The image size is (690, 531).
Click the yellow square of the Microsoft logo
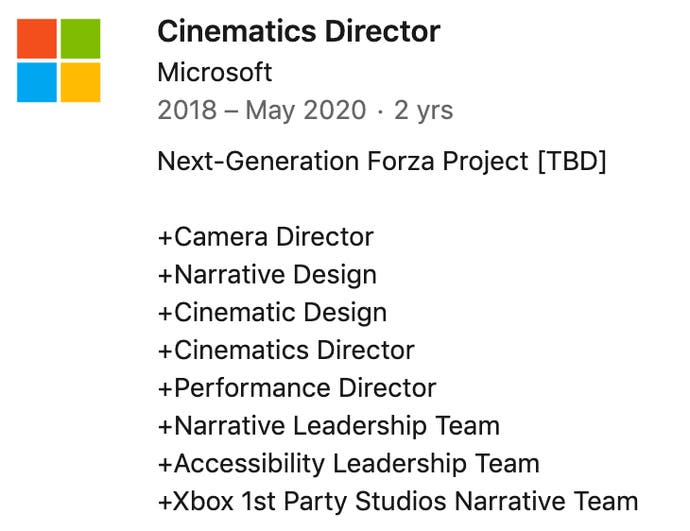pyautogui.click(x=80, y=82)
